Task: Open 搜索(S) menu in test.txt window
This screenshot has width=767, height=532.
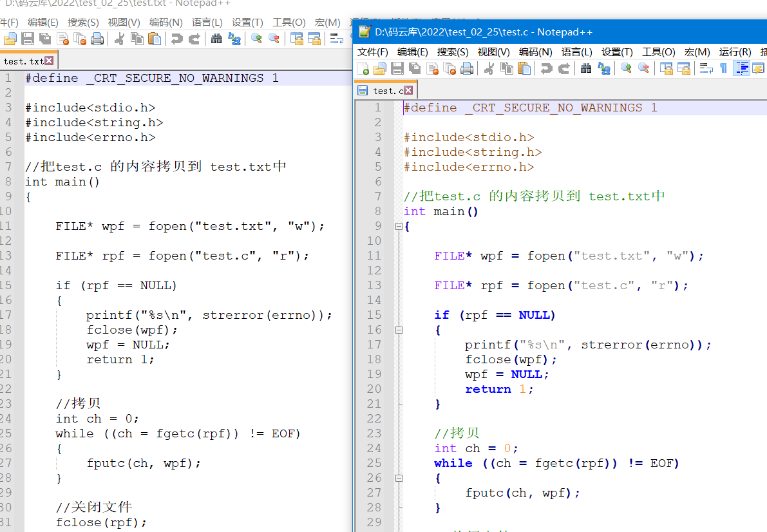Action: tap(83, 23)
